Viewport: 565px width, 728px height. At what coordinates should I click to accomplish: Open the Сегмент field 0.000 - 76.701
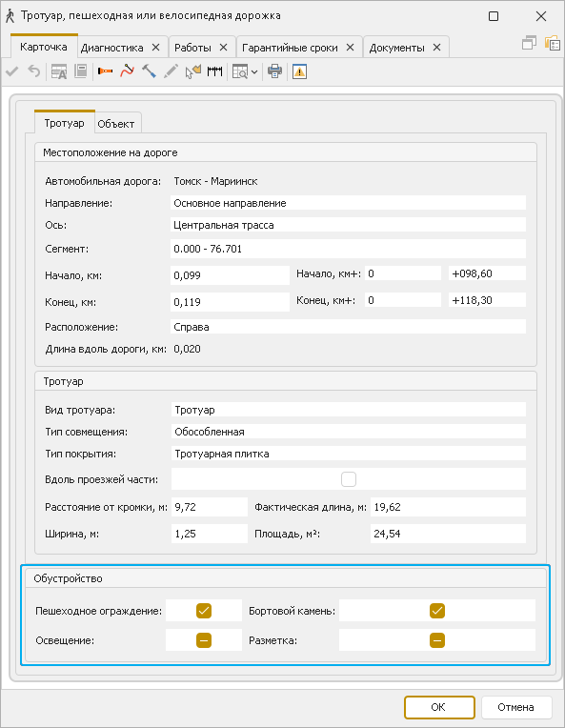(x=348, y=249)
